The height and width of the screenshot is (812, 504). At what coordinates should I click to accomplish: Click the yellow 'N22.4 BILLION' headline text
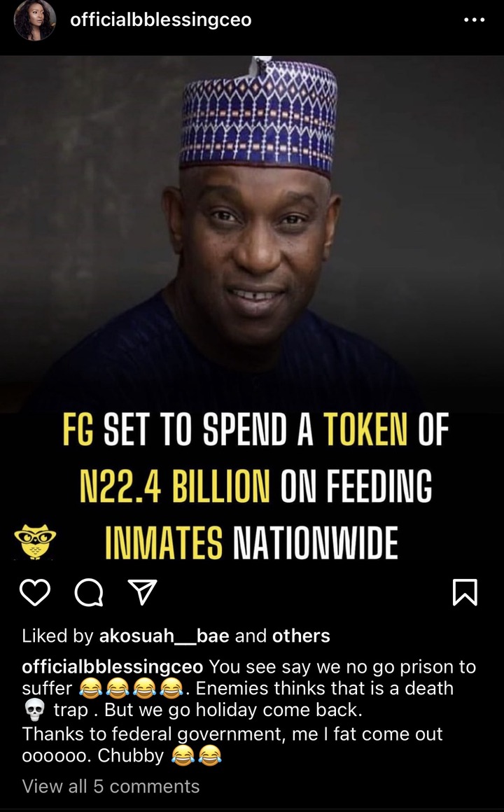coord(174,486)
